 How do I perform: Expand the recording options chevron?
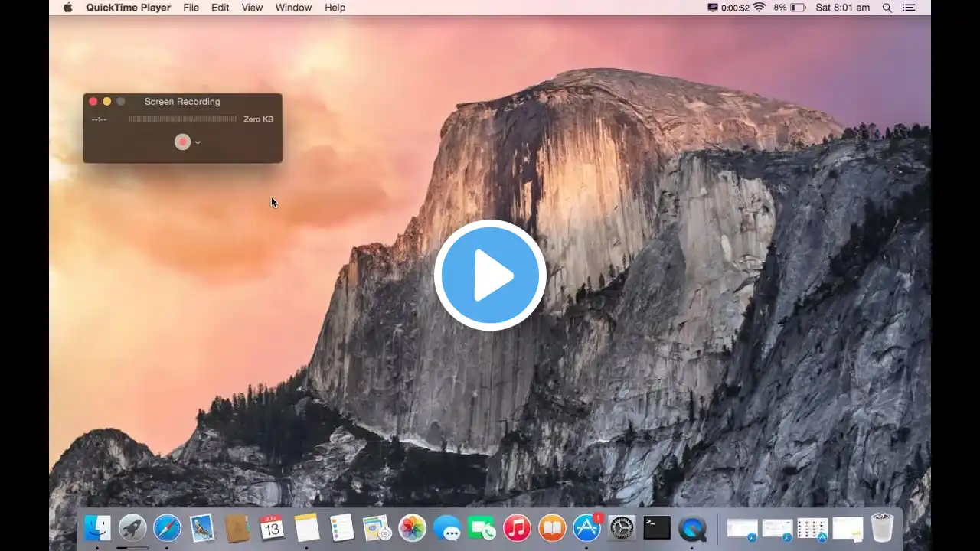coord(198,142)
